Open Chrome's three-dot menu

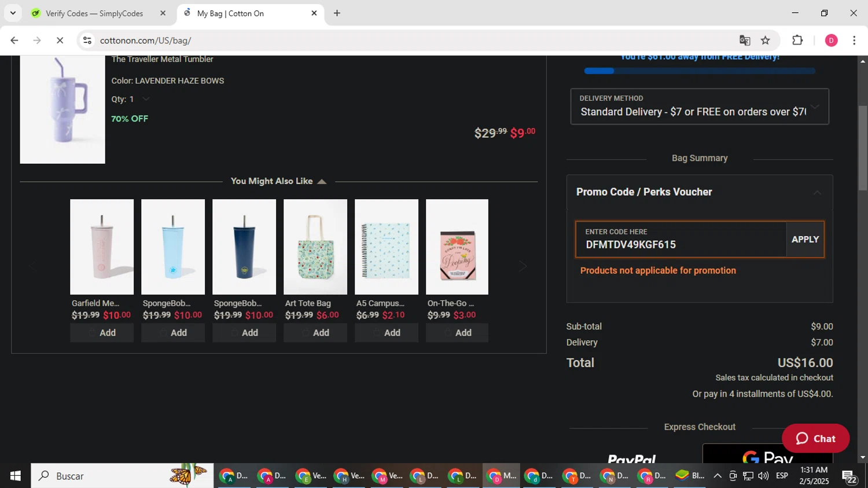click(854, 41)
